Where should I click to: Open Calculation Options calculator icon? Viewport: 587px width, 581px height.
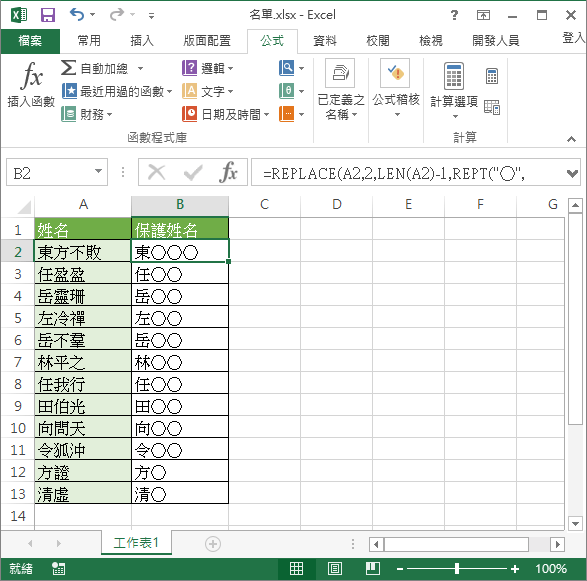[454, 76]
